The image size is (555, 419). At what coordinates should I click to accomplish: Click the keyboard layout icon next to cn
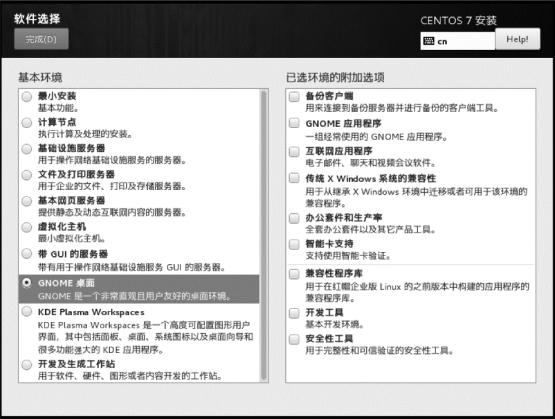(x=428, y=41)
